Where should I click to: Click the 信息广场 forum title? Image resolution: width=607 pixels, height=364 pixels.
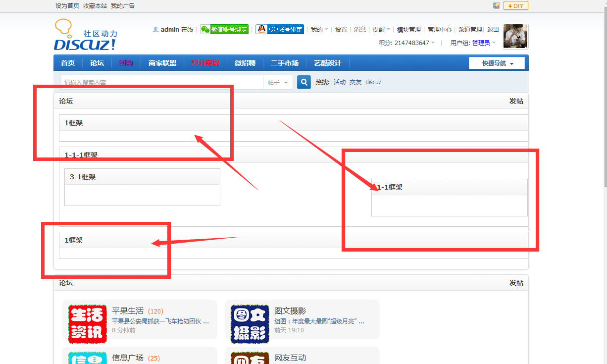point(128,358)
